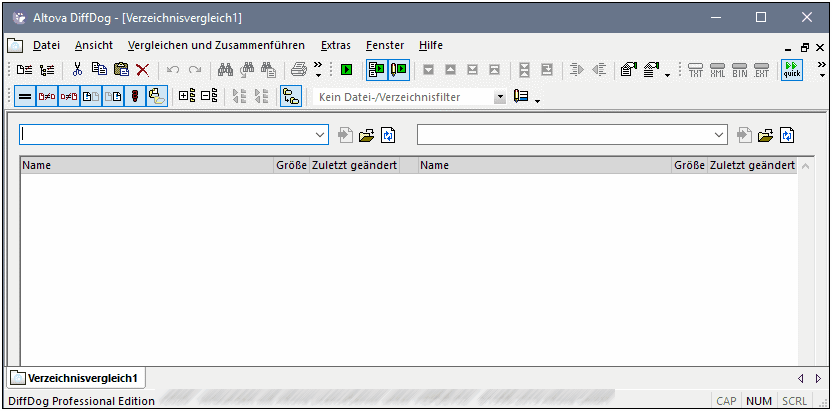Open Comparison Document Options icon
Viewport: 832px width, 411px height.
click(652, 69)
